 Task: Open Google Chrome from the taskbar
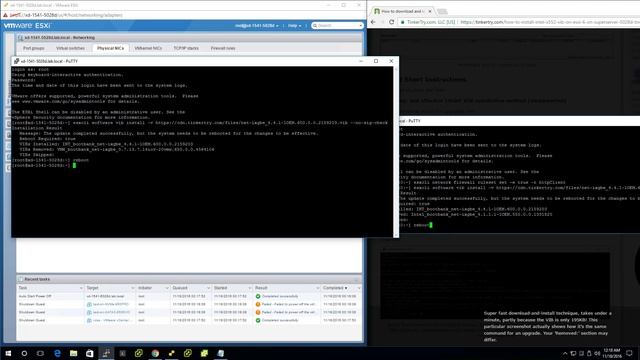155,353
